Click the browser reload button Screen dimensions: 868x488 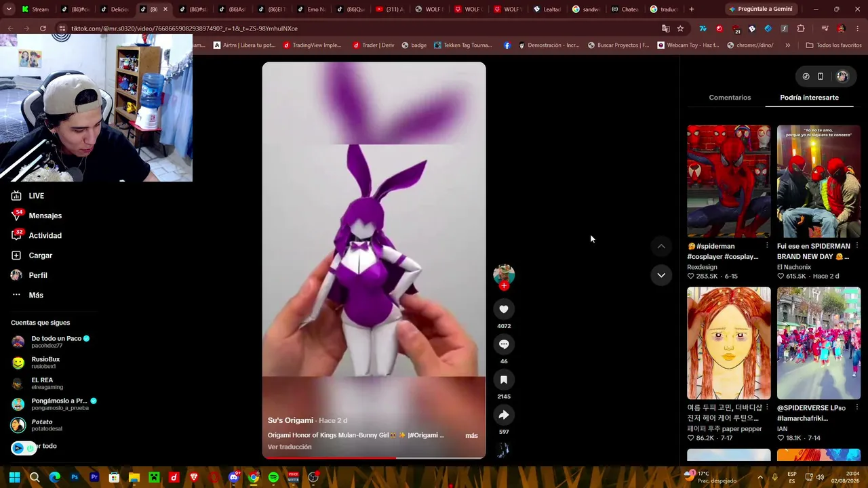pos(43,28)
